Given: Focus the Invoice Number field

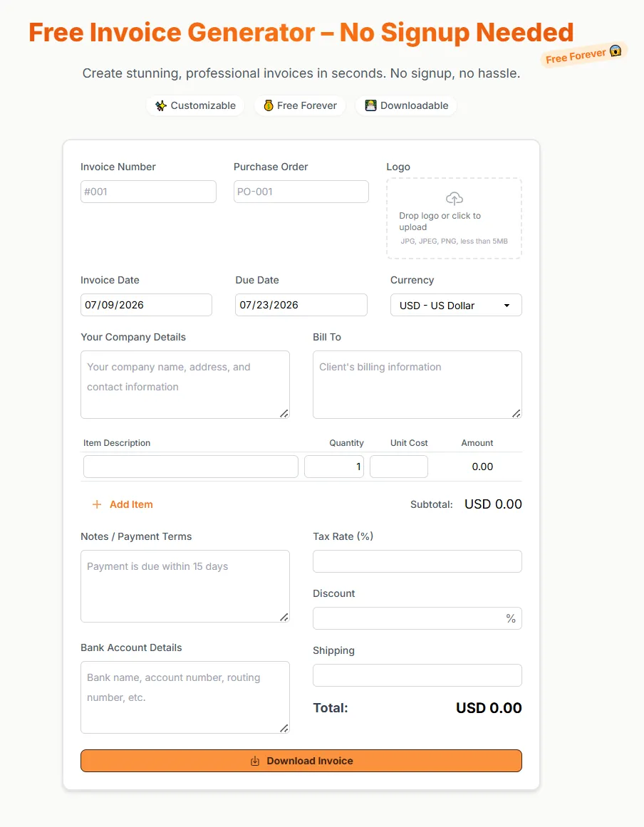Looking at the screenshot, I should click(148, 192).
